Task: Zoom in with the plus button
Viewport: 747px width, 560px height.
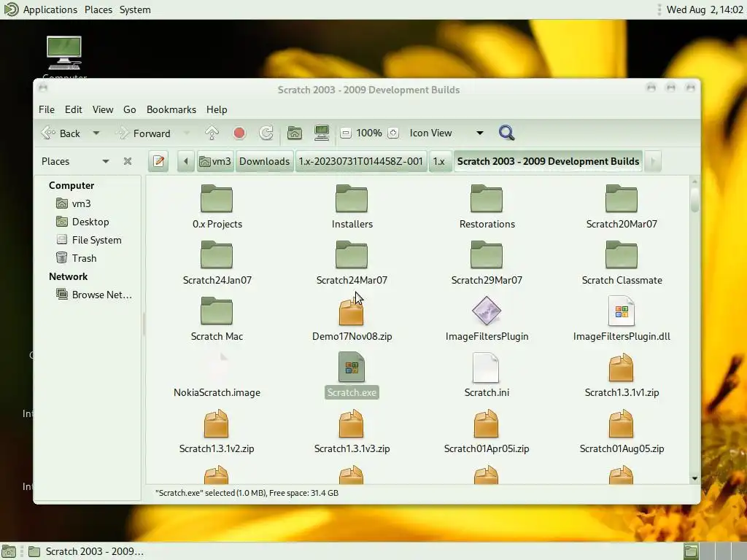Action: (x=393, y=133)
